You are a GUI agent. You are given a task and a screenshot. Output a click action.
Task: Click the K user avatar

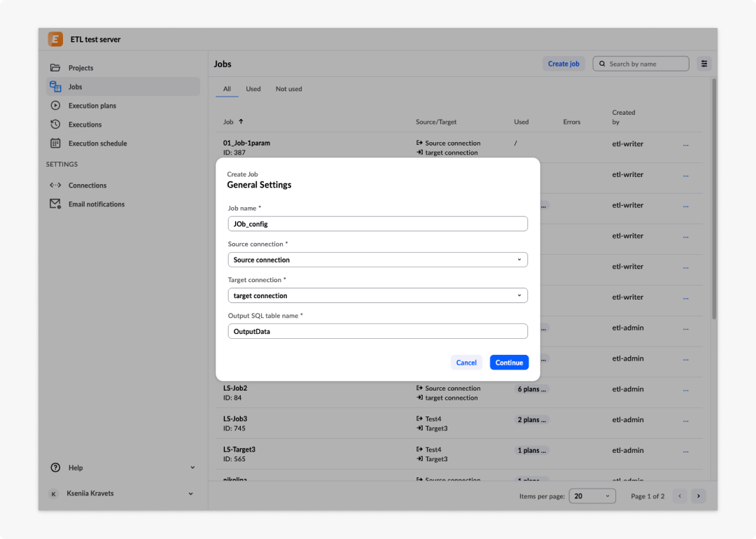[53, 493]
